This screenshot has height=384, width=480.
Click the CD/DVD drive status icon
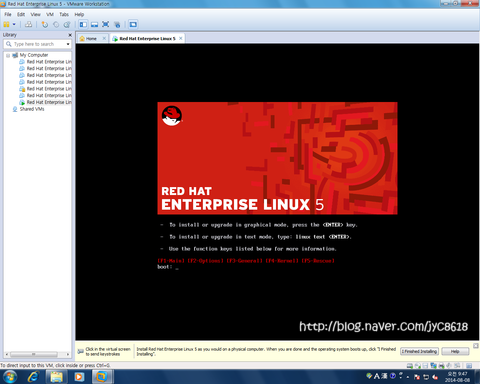pyautogui.click(x=418, y=366)
